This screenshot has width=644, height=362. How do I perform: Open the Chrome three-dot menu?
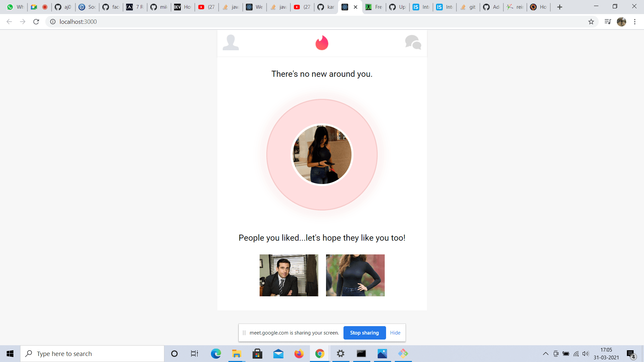(x=635, y=22)
